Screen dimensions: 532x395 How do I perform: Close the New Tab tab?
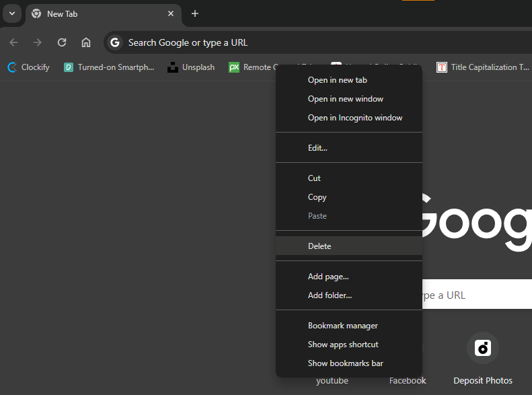pos(171,13)
